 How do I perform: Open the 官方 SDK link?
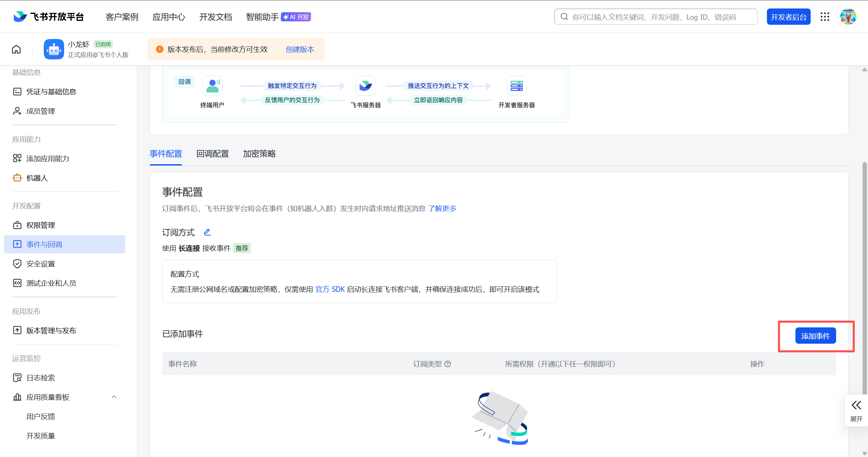pos(330,289)
